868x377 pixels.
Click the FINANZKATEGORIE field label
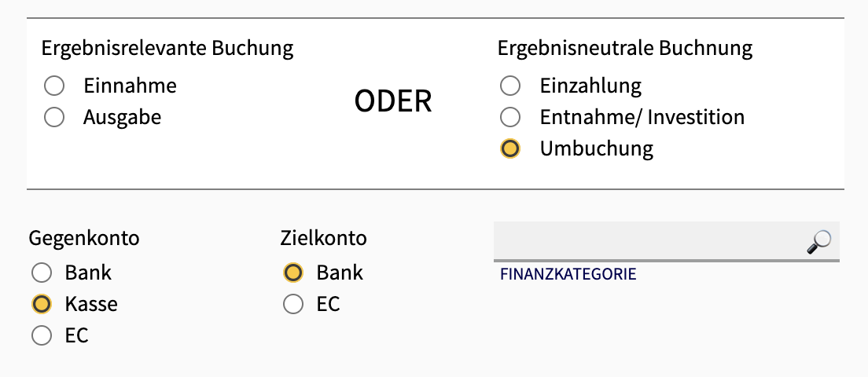pos(568,274)
